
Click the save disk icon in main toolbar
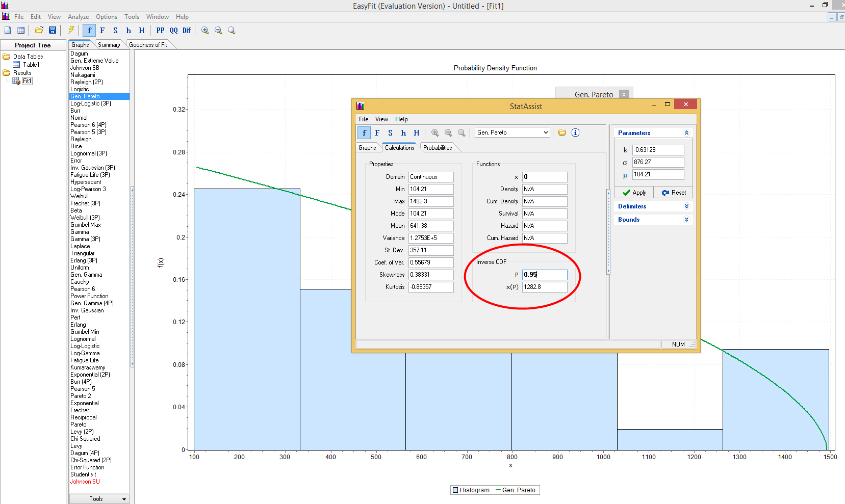point(52,31)
